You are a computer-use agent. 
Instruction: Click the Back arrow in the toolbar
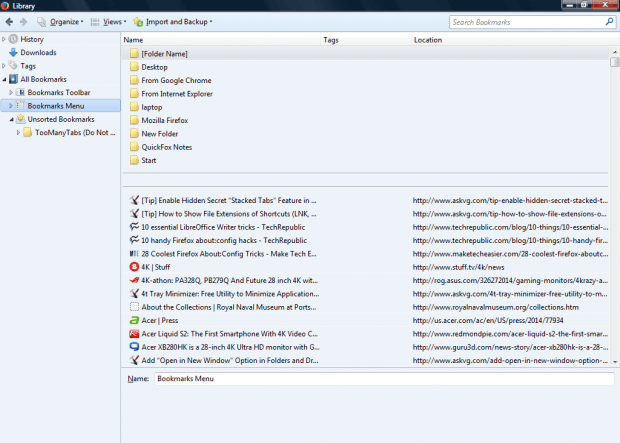pyautogui.click(x=9, y=22)
